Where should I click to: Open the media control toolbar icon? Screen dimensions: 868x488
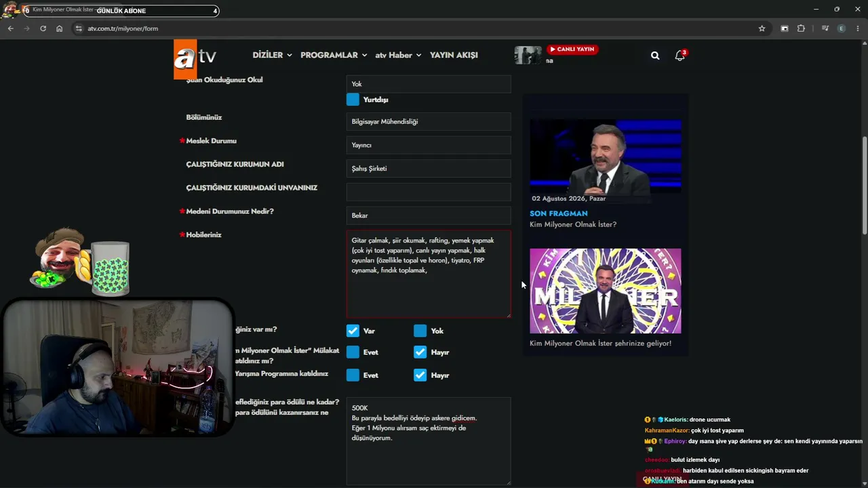click(825, 28)
